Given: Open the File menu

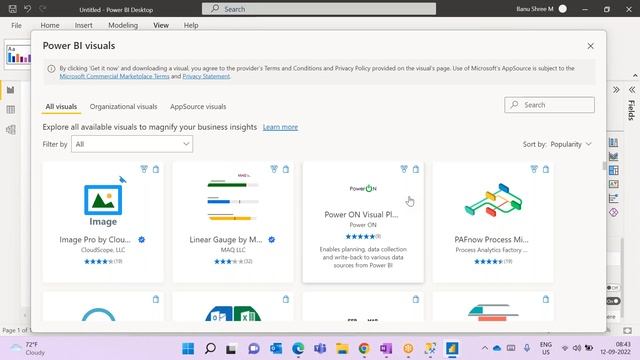Looking at the screenshot, I should point(16,25).
